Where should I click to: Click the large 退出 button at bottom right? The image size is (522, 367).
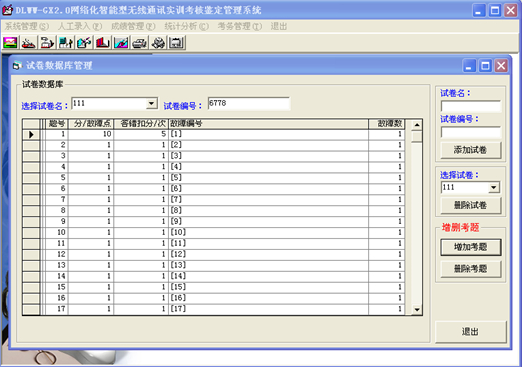click(x=471, y=332)
